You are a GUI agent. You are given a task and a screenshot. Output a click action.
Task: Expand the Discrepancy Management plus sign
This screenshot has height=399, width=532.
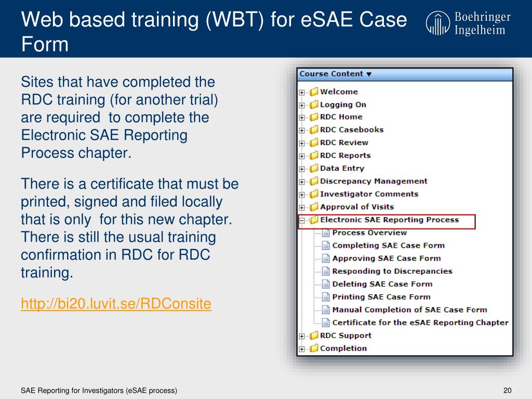(302, 182)
